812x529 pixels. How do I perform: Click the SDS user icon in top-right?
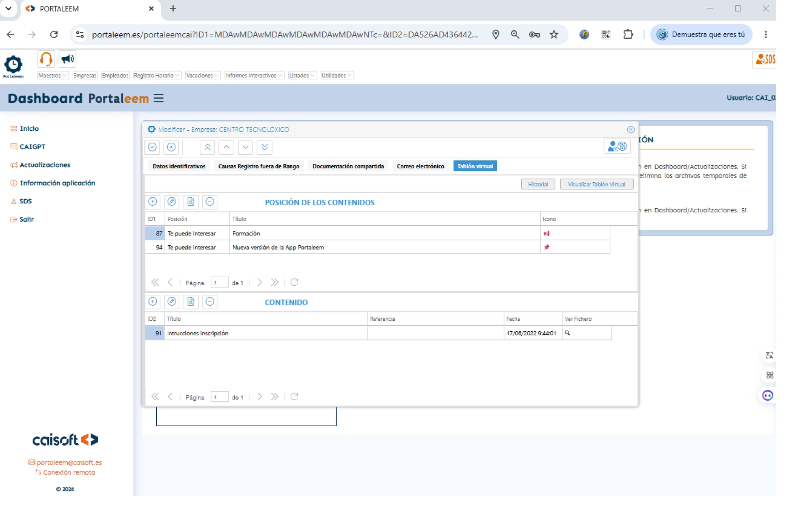765,60
